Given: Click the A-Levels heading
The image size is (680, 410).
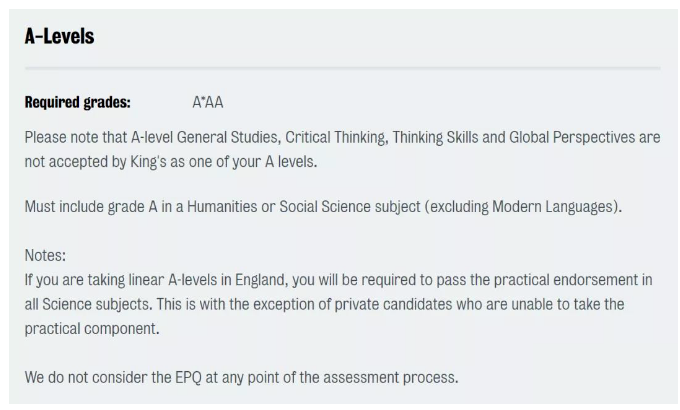Looking at the screenshot, I should [59, 36].
